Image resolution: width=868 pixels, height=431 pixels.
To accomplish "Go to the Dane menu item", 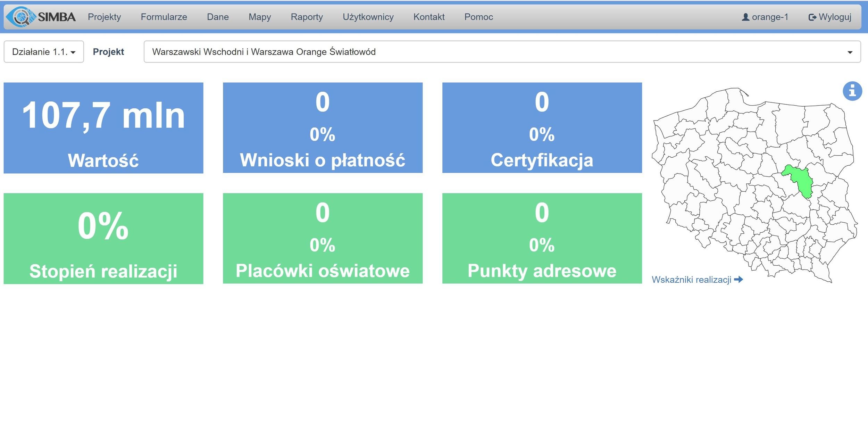I will tap(218, 17).
